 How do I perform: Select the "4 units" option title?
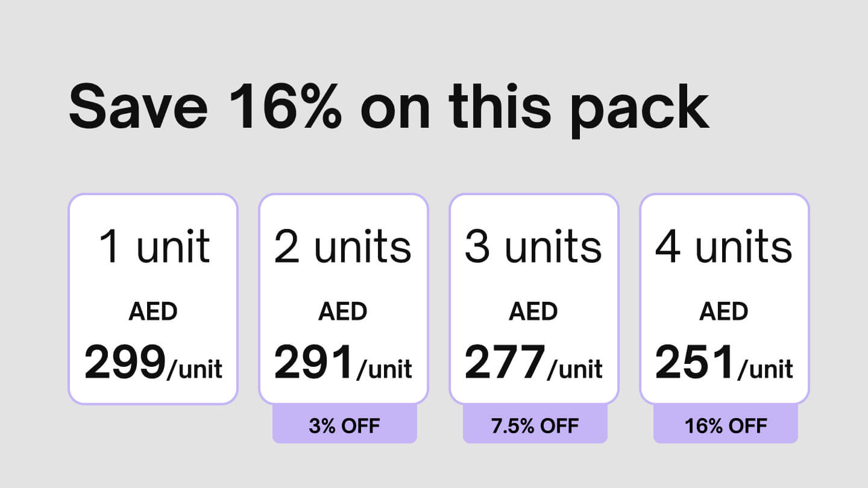724,247
